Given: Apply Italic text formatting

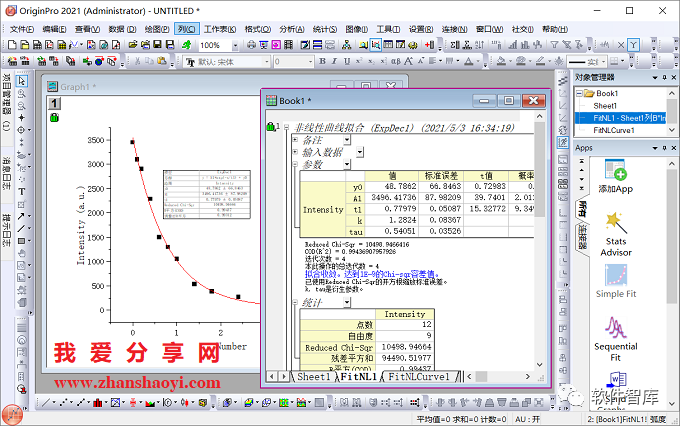Looking at the screenshot, I should (334, 61).
